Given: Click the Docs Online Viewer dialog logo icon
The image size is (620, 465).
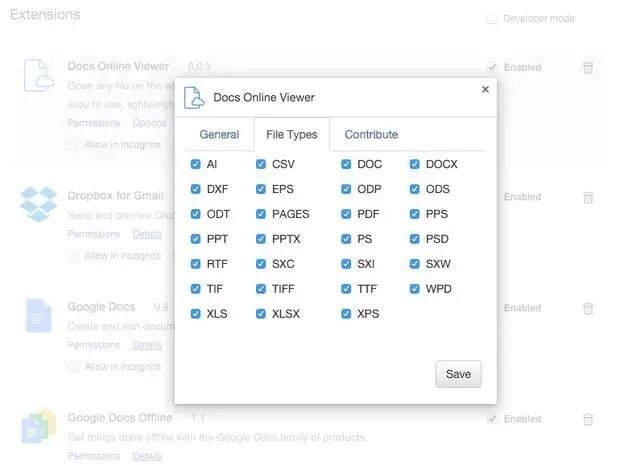Looking at the screenshot, I should [194, 98].
